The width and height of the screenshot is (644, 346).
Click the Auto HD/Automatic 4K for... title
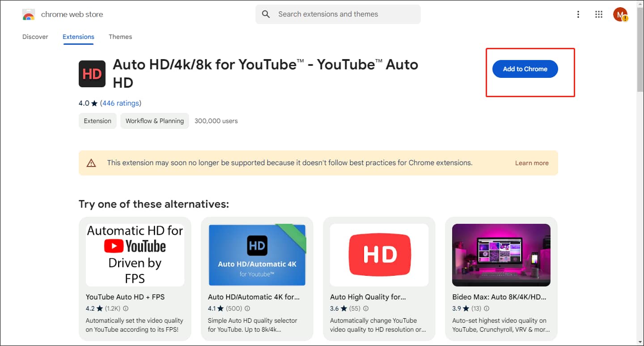click(254, 297)
